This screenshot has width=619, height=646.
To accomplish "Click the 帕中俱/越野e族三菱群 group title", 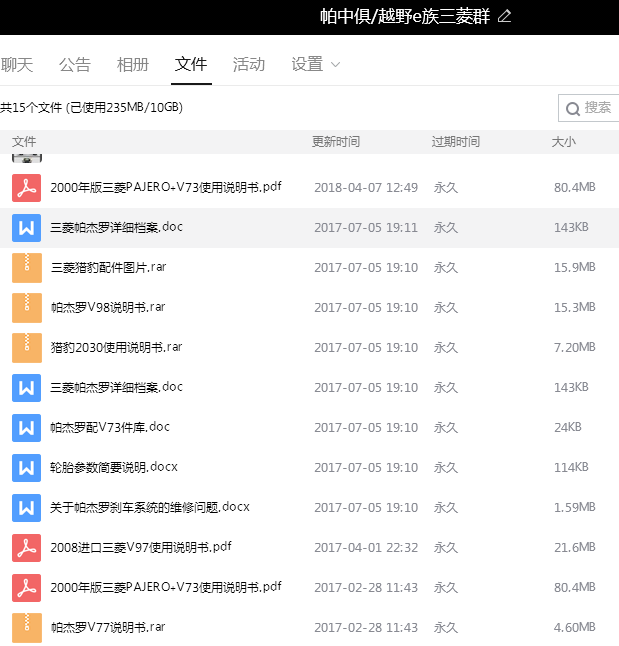I will click(x=405, y=16).
